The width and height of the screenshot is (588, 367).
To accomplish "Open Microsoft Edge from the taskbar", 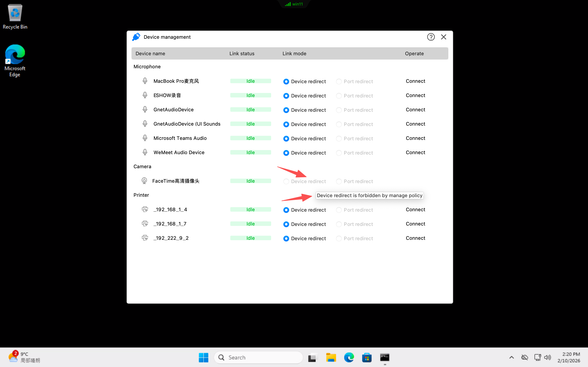I will coord(349,357).
